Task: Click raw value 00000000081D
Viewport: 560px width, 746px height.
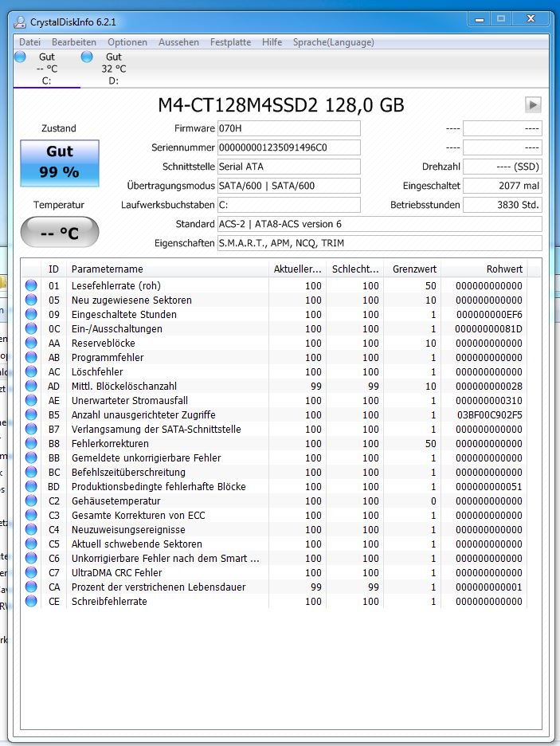Action: tap(488, 328)
